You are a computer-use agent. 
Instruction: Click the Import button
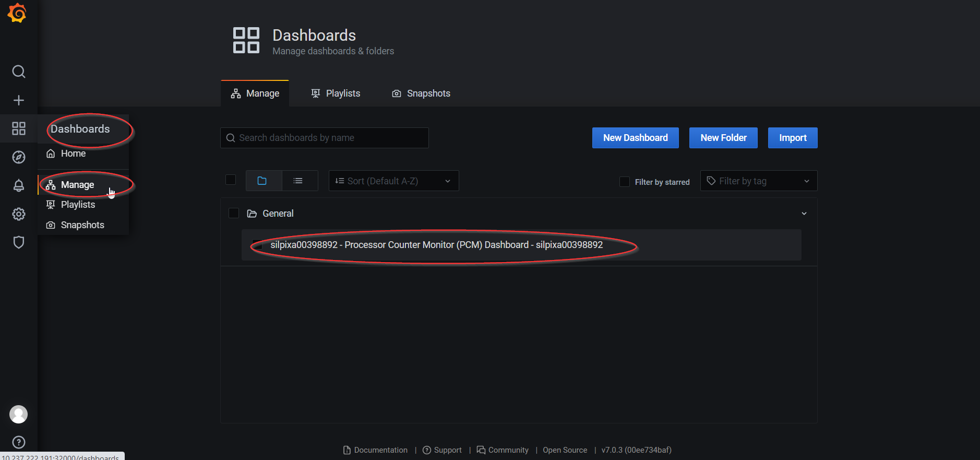coord(793,138)
